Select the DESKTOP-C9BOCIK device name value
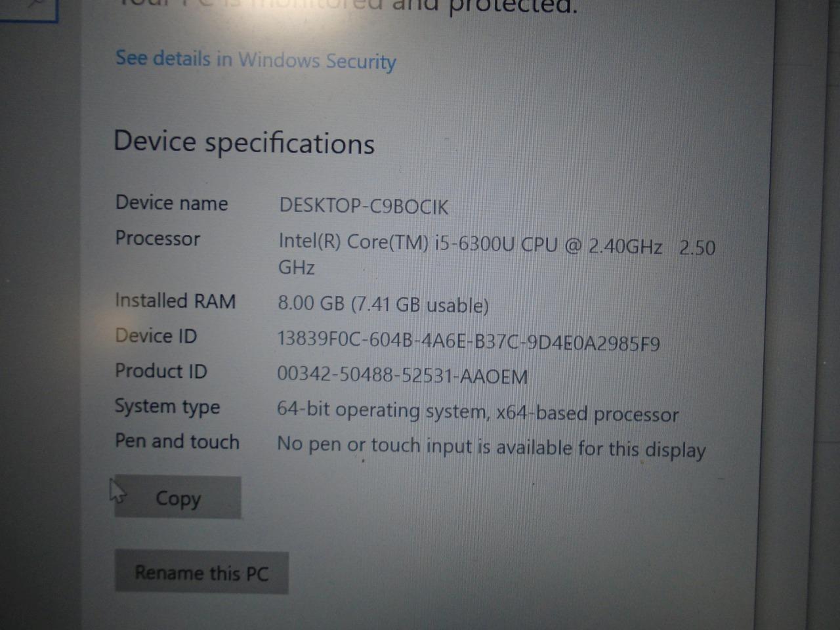 coord(364,206)
